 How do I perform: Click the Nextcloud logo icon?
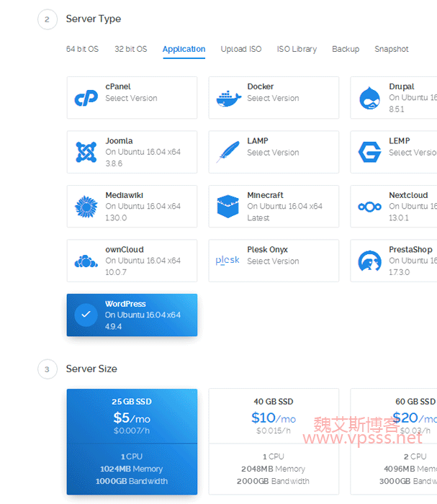tap(370, 207)
